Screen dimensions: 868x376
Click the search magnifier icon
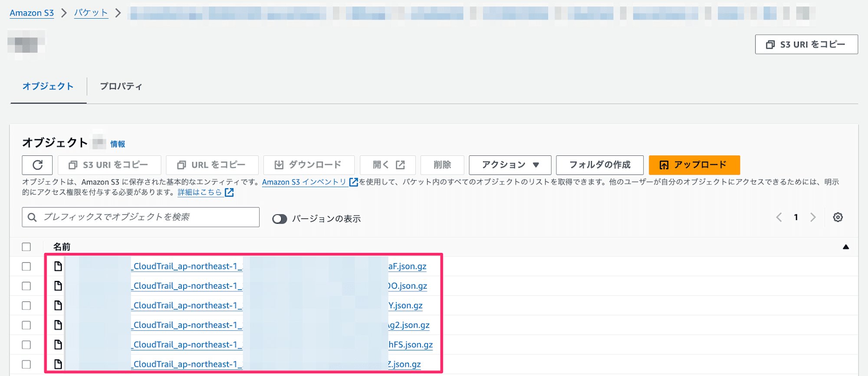pyautogui.click(x=32, y=217)
